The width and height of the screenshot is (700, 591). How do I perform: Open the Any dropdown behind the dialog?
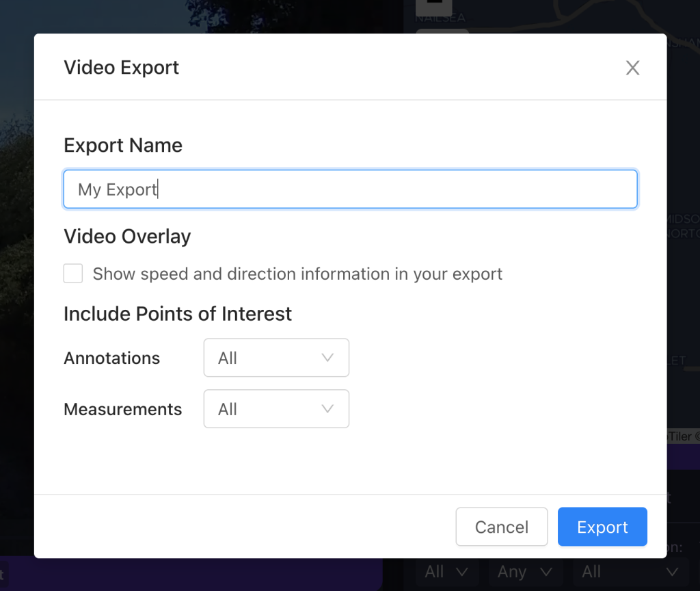[524, 572]
